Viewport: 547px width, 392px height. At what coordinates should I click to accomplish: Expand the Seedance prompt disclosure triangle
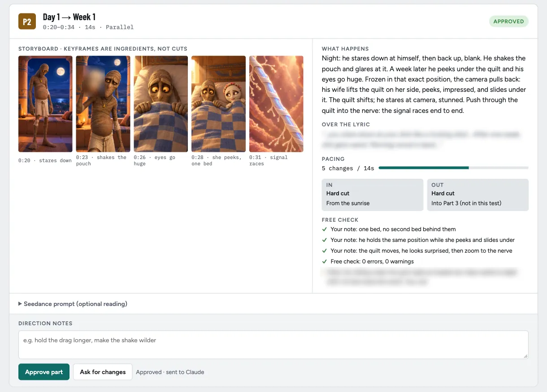click(x=20, y=304)
